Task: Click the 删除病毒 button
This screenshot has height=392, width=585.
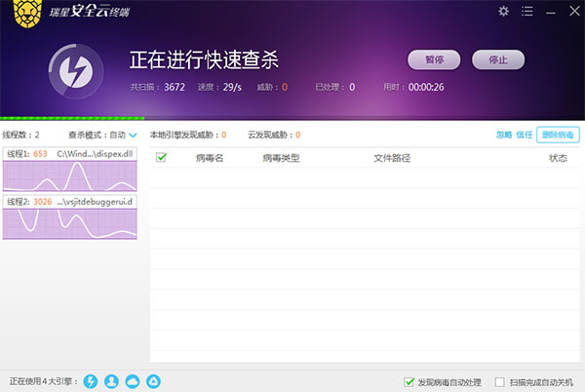Action: 557,135
